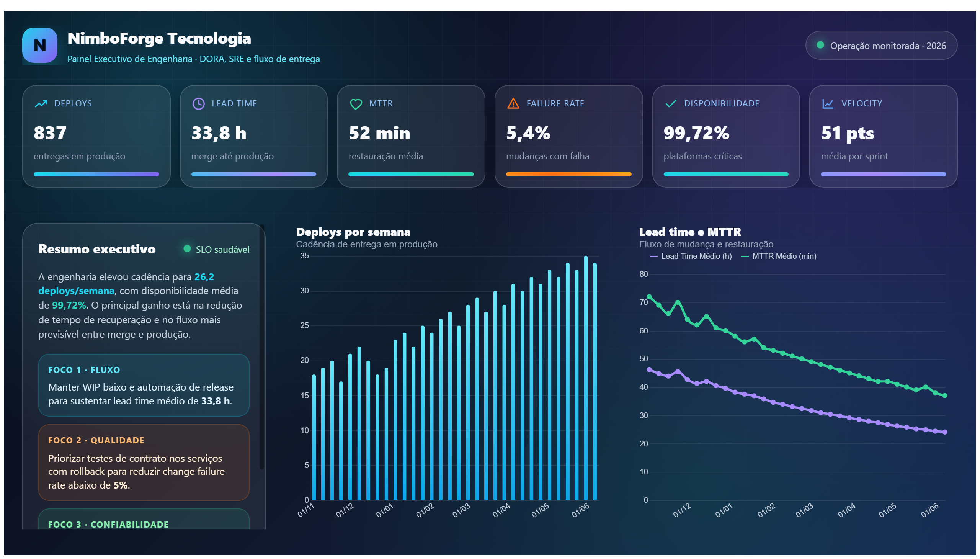This screenshot has width=980, height=559.
Task: Click the first bar in Deploys por semana
Action: coord(314,438)
